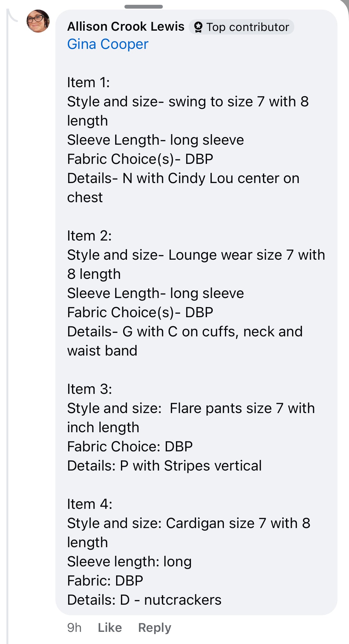
Task: Tap the "N with Cindy Lou" details line
Action: coord(183,178)
